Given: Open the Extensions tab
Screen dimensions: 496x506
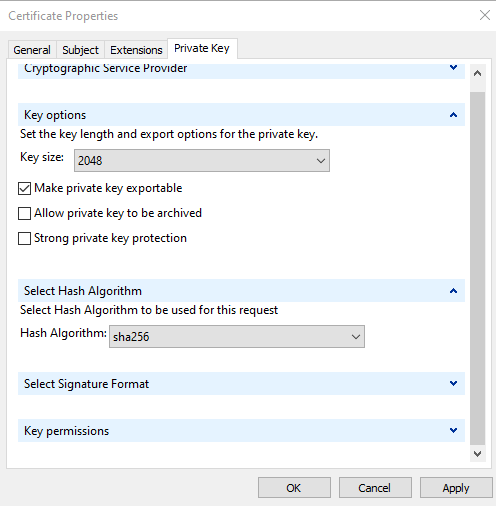Looking at the screenshot, I should click(136, 50).
